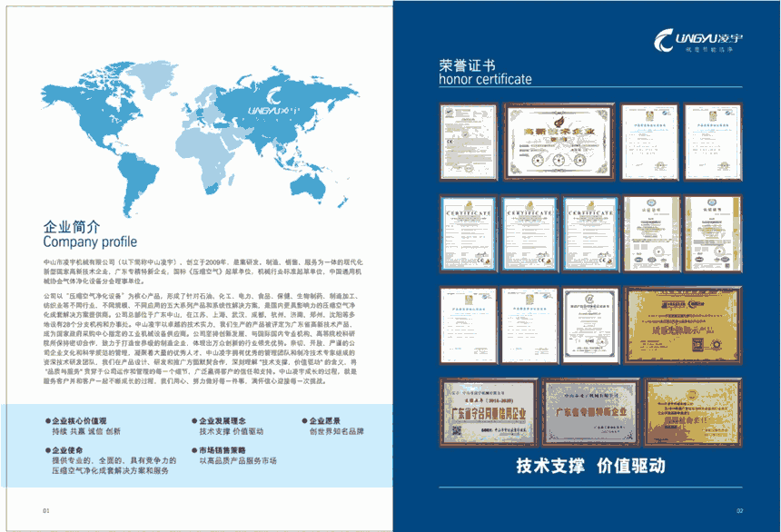Screen dimensions: 781x532
Task: Open the fourth certificate in the second row
Action: pyautogui.click(x=651, y=233)
